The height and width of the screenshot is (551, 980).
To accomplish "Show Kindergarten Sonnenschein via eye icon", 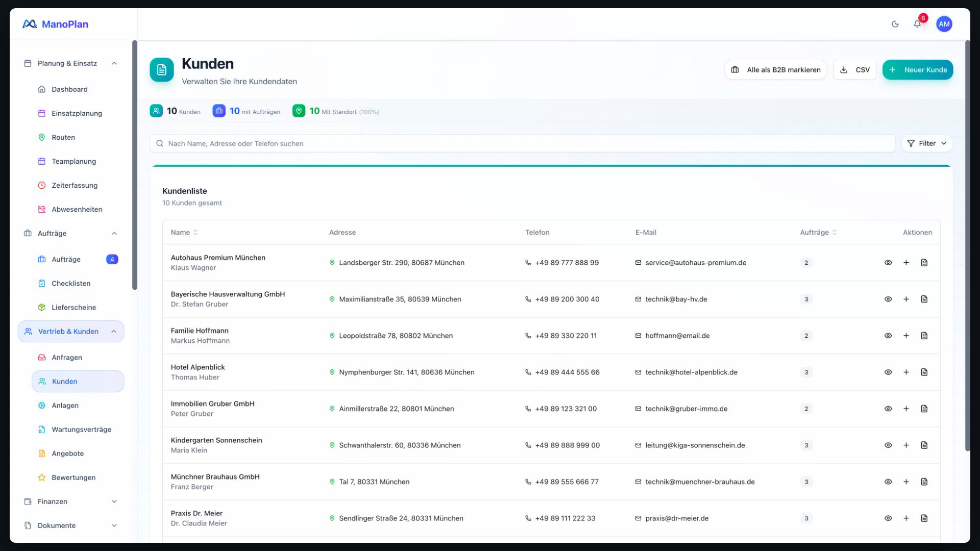I will pos(888,445).
